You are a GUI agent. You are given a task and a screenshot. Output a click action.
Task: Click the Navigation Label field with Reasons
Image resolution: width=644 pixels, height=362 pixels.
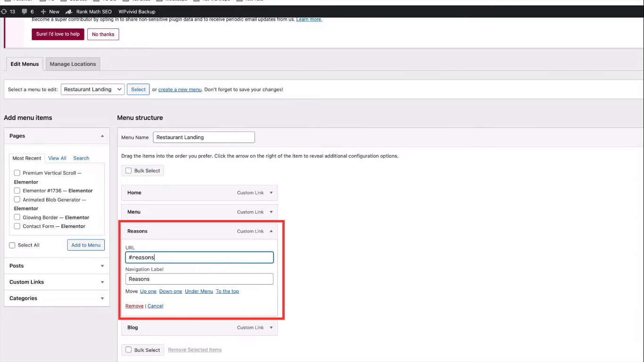pos(199,279)
